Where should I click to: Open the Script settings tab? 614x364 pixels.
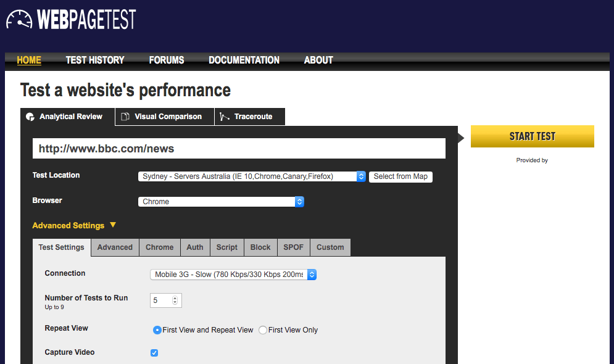tap(227, 247)
